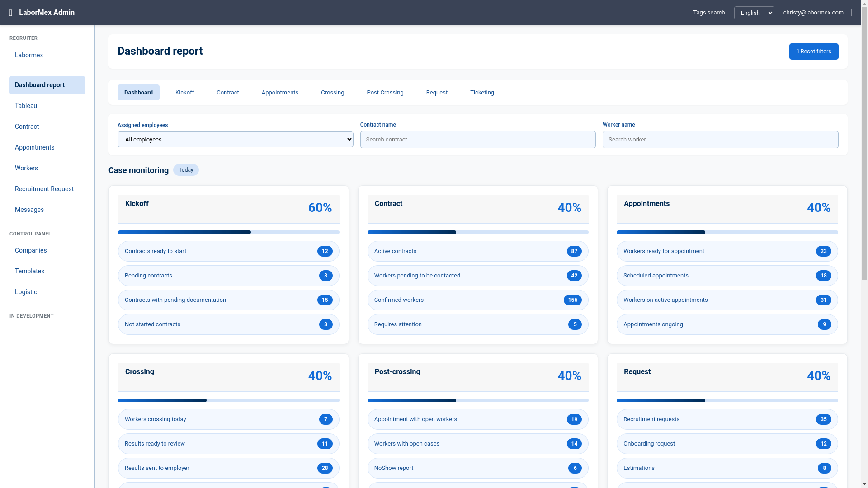Open the Confirmed workers row
The width and height of the screenshot is (868, 488).
tap(478, 300)
